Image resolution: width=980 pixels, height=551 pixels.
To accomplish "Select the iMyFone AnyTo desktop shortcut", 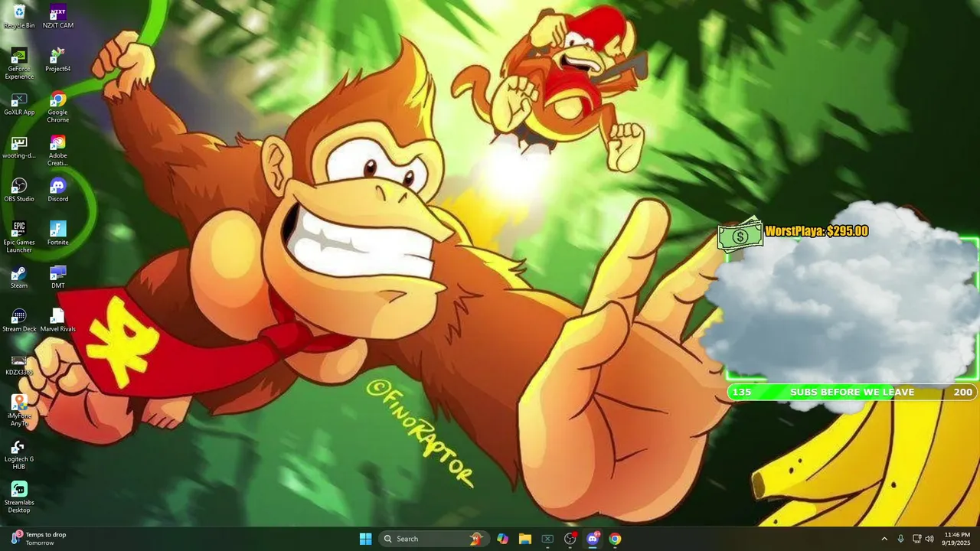I will tap(19, 411).
